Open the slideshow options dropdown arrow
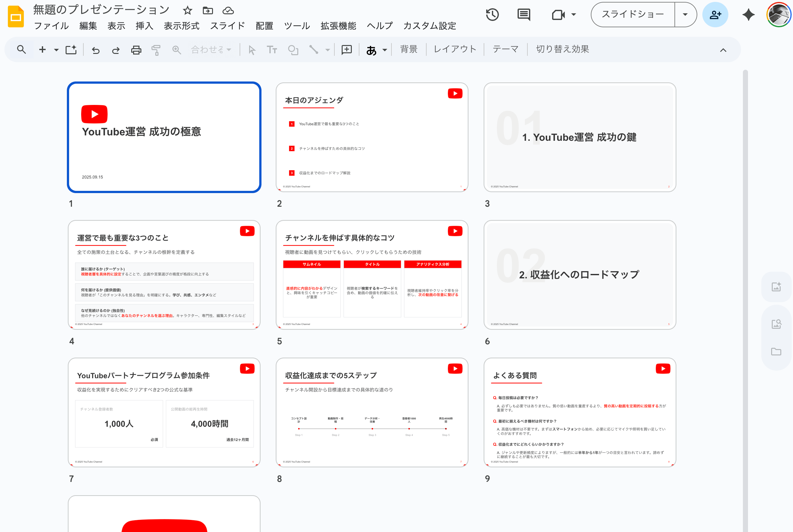793x532 pixels. coord(686,14)
